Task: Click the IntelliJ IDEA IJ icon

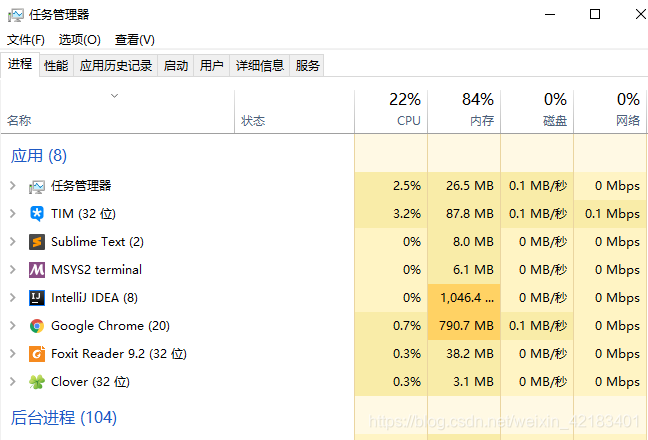Action: point(37,298)
